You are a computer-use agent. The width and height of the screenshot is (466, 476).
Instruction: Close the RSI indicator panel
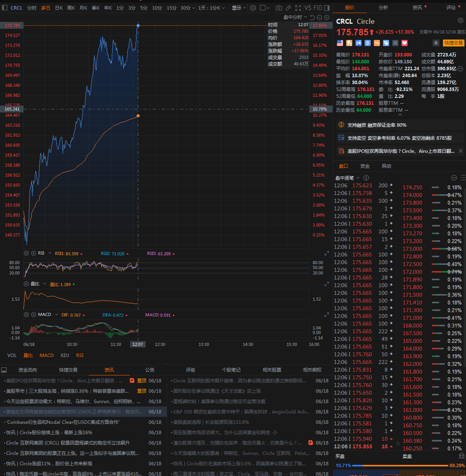(x=33, y=253)
